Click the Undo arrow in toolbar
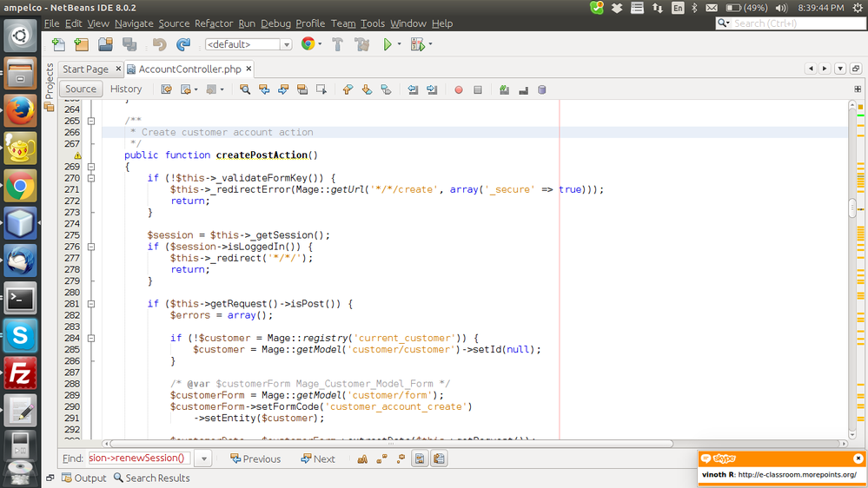This screenshot has width=868, height=488. (159, 44)
